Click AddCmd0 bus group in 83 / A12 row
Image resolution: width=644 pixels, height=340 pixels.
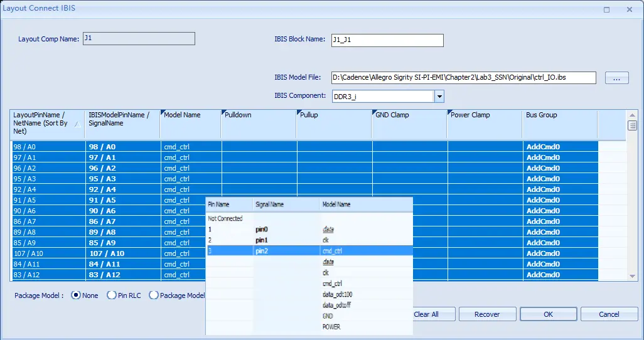click(561, 275)
